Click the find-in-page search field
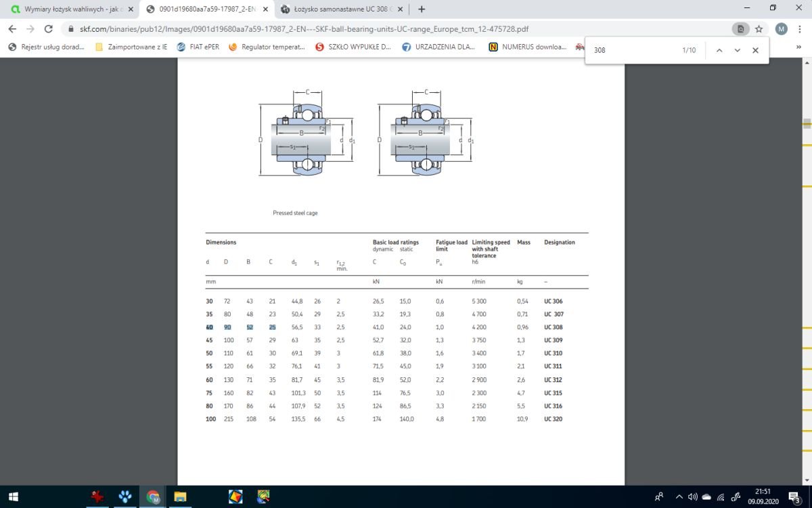 point(633,50)
